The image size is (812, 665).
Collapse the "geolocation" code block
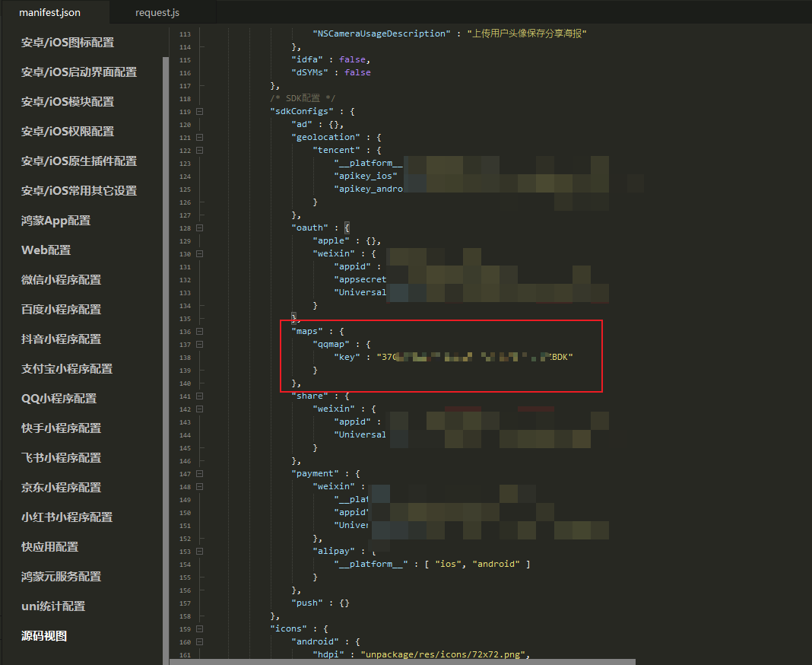point(200,137)
